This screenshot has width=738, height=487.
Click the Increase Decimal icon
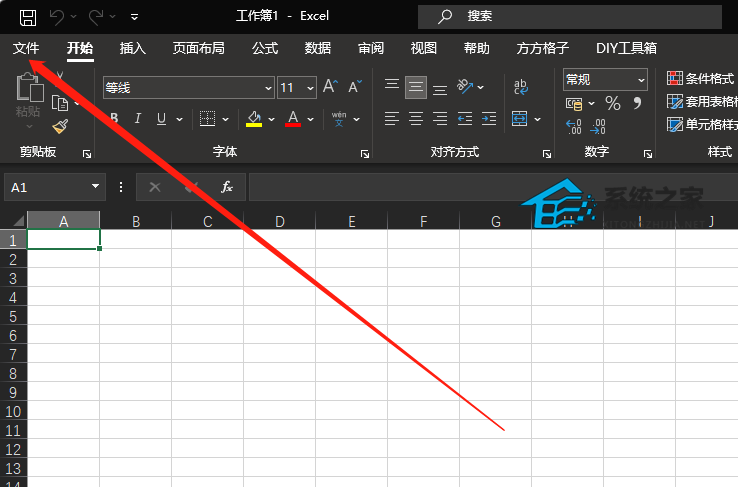pyautogui.click(x=574, y=127)
